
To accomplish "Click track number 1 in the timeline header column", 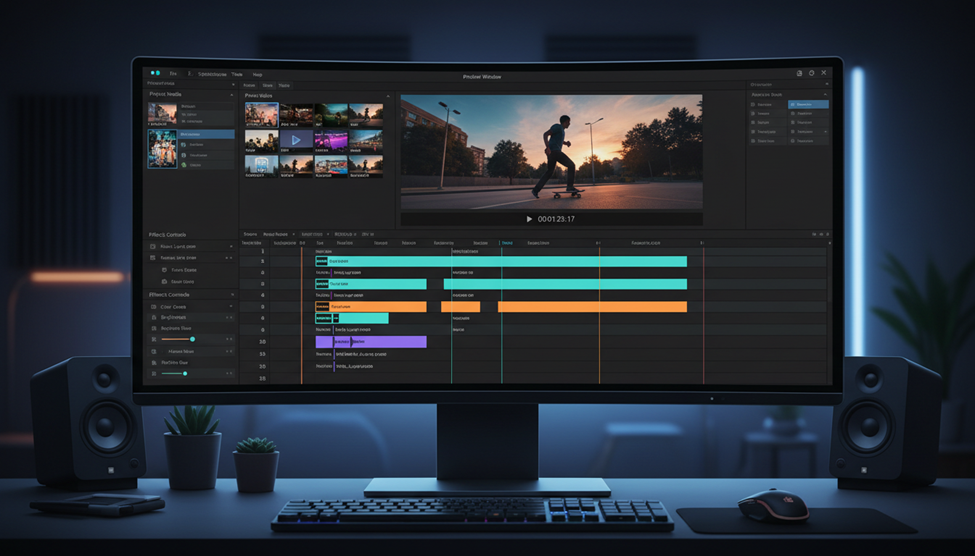I will 262,251.
